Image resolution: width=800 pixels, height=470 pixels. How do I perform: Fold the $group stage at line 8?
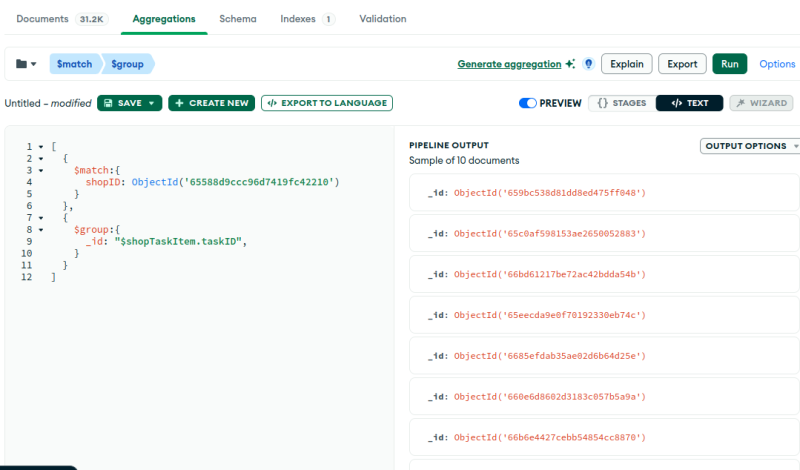pos(41,230)
